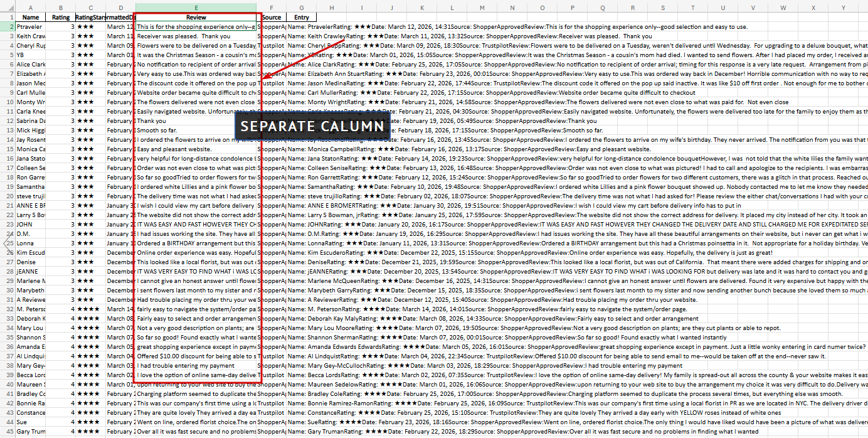Image resolution: width=868 pixels, height=438 pixels.
Task: Select the Mick Higgi name cell
Action: click(x=30, y=130)
